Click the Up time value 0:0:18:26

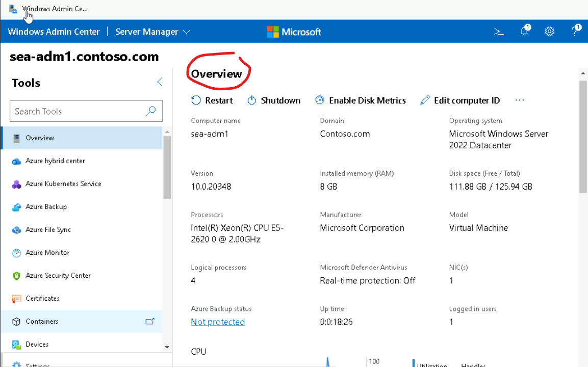click(x=336, y=322)
